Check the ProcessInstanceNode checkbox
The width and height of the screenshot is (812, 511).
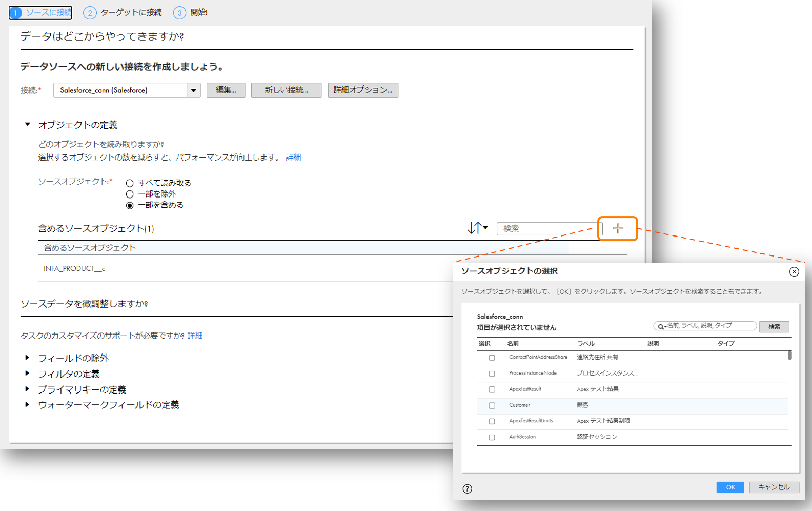point(492,374)
